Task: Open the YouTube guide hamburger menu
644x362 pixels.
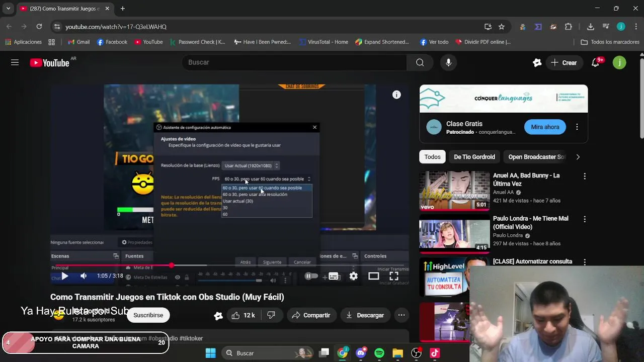Action: point(15,62)
